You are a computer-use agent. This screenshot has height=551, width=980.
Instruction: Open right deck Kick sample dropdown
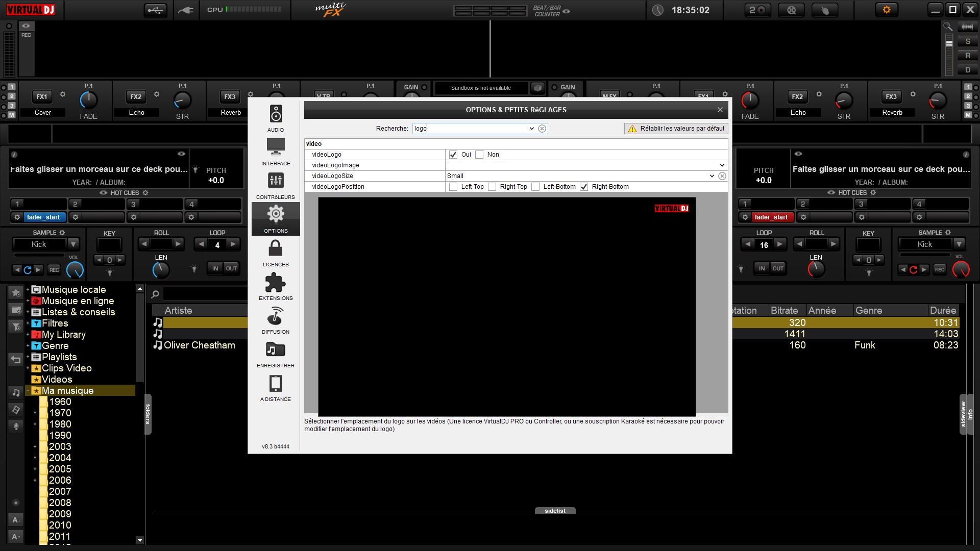coord(959,244)
